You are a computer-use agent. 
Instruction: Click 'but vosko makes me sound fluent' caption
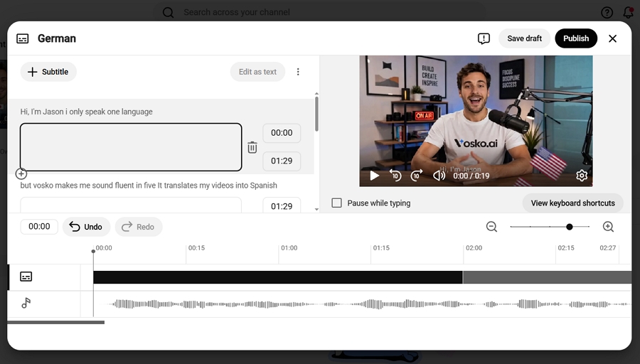(149, 186)
